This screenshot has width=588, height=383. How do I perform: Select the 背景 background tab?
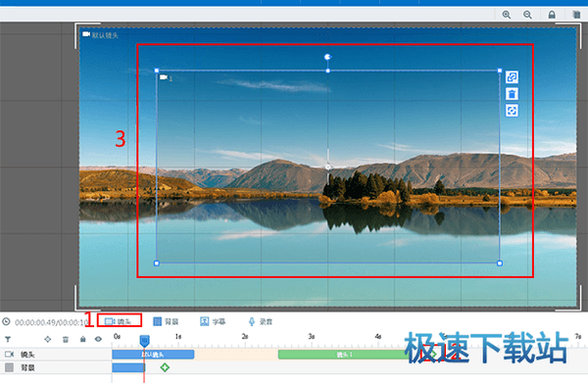[166, 321]
